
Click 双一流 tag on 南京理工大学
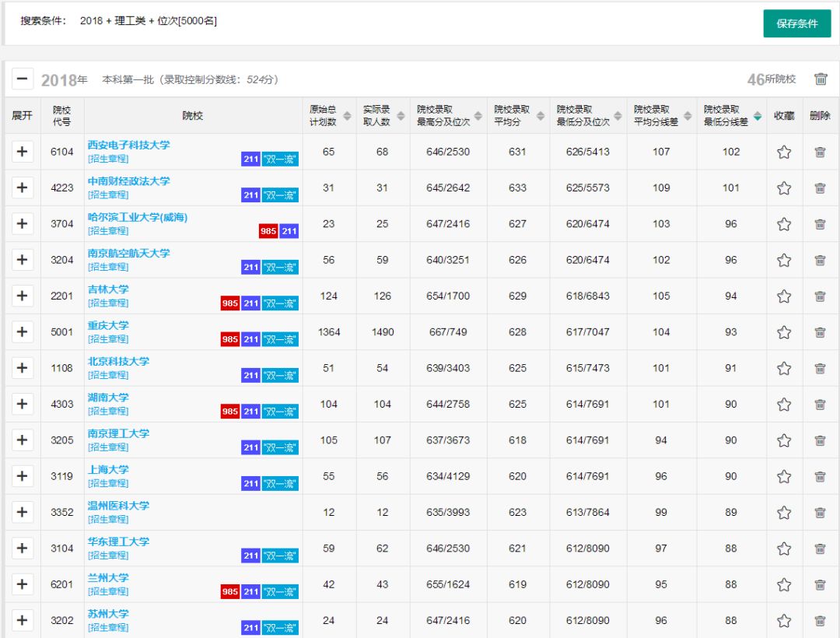[x=280, y=447]
